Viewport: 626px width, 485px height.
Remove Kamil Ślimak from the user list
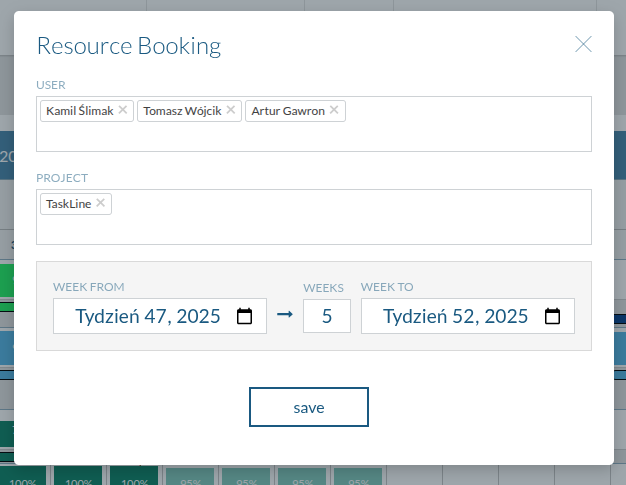[123, 110]
